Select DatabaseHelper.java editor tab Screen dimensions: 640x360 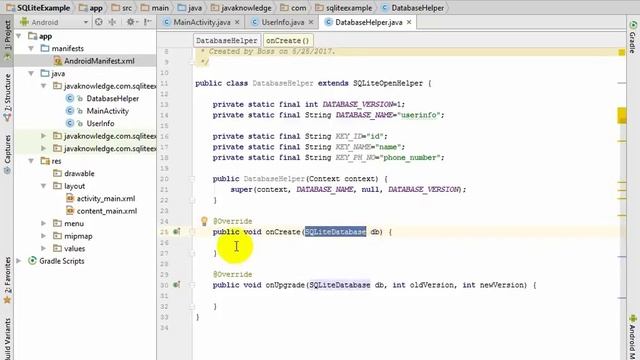pos(369,22)
